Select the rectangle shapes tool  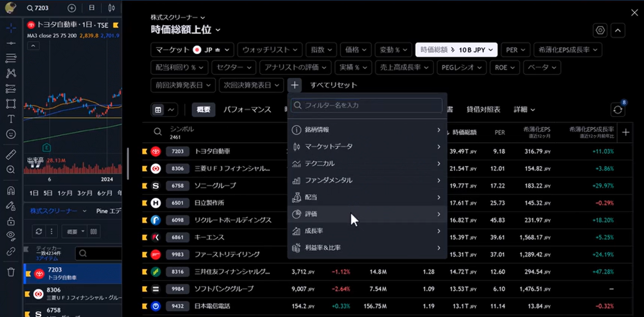click(x=11, y=104)
